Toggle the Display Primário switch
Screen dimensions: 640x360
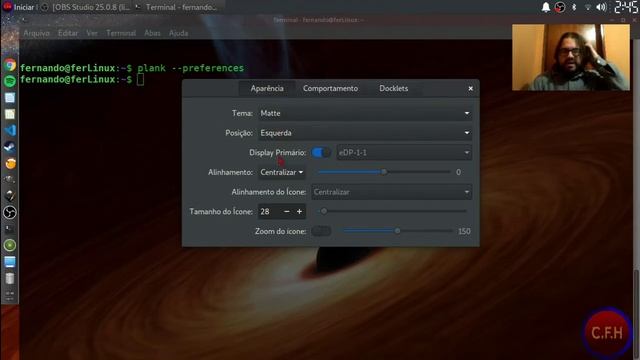point(321,153)
